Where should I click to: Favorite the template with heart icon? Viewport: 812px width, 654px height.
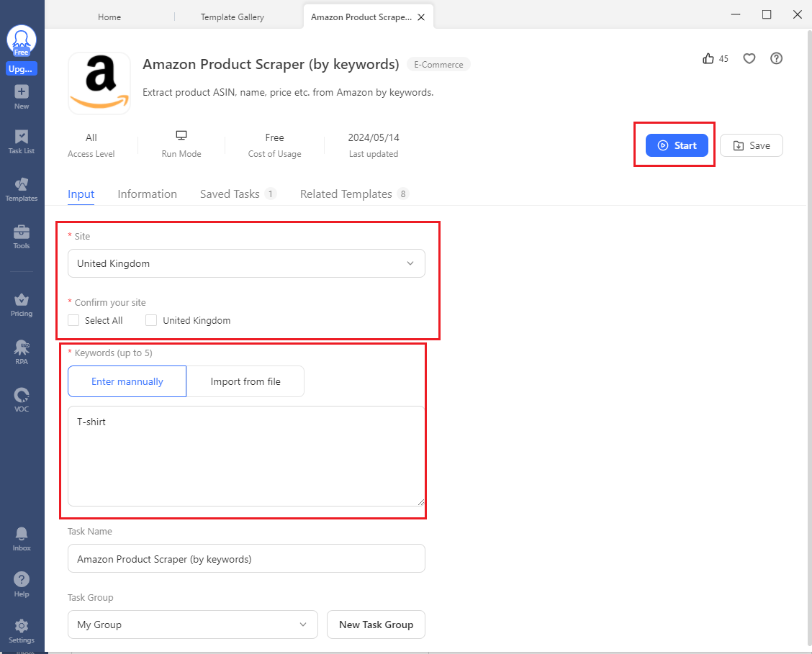(x=749, y=58)
